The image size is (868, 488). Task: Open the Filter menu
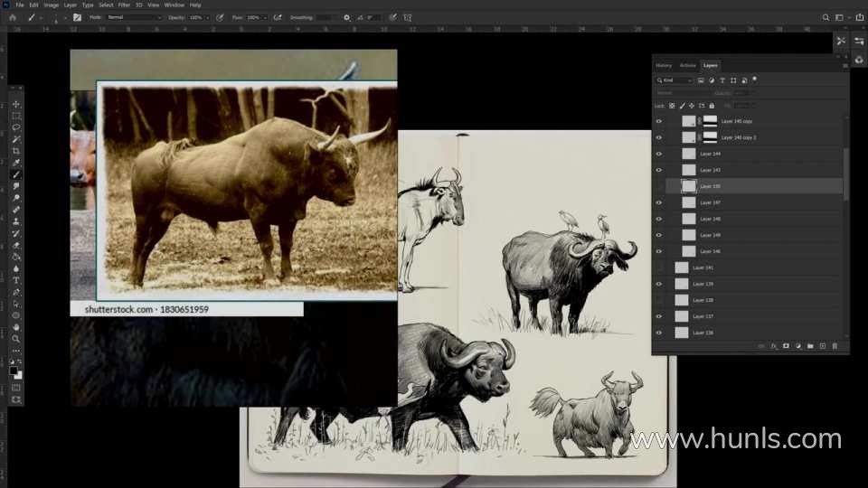tap(124, 5)
